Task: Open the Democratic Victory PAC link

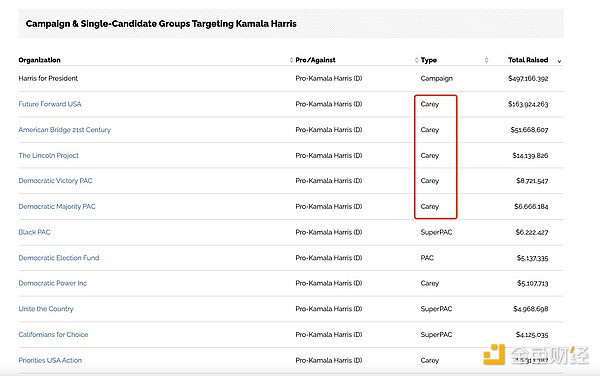Action: [x=55, y=181]
